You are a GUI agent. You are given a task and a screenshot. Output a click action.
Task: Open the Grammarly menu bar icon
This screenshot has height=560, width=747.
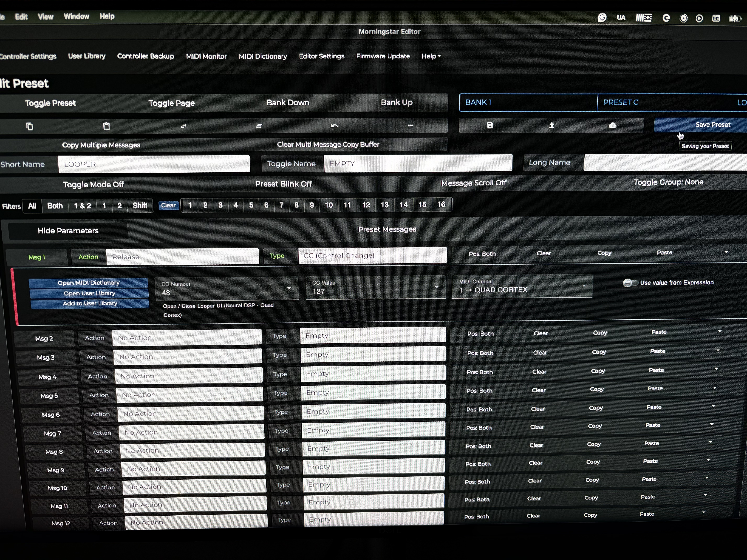[602, 17]
